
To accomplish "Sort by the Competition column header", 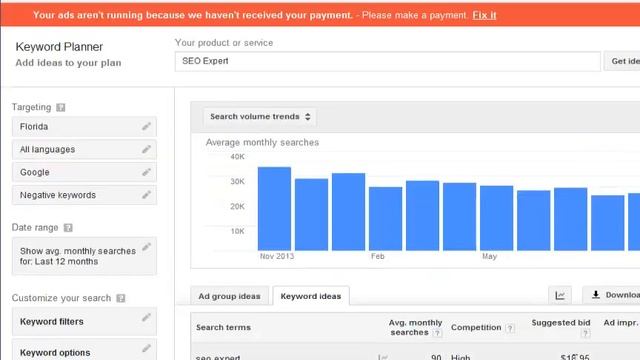I will pyautogui.click(x=476, y=328).
